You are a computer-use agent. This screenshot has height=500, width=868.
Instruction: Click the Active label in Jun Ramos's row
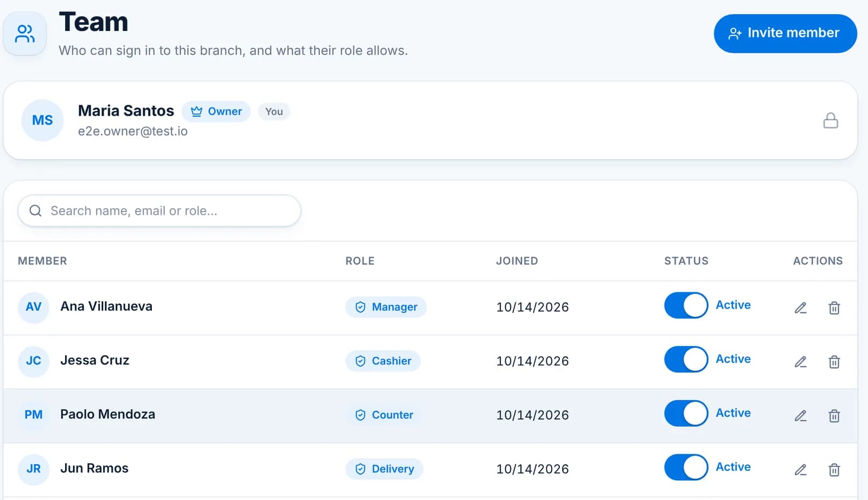[x=733, y=467]
